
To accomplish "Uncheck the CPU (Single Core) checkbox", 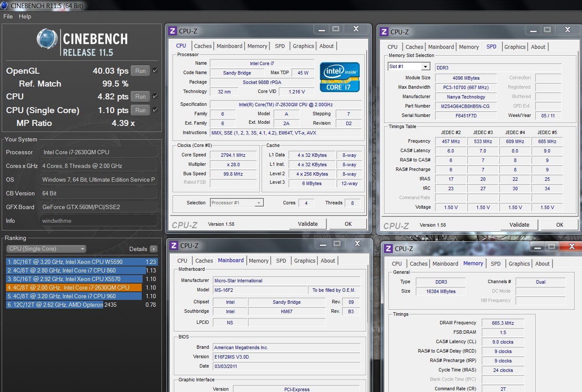I will pos(155,110).
